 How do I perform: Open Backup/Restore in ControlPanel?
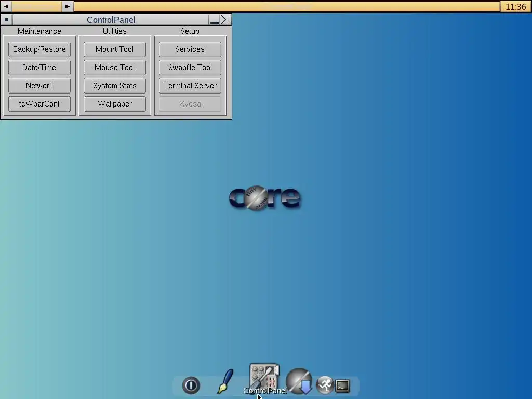(x=39, y=49)
